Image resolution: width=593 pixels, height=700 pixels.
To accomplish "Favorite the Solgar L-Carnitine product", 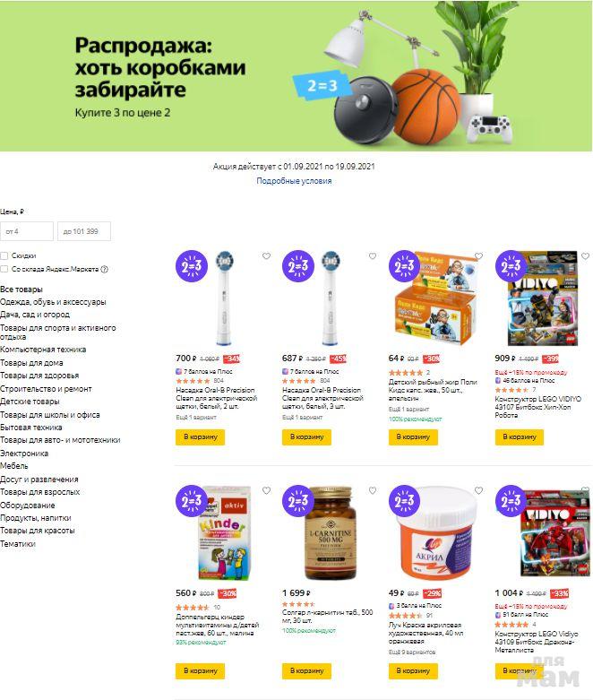I will pos(373,490).
